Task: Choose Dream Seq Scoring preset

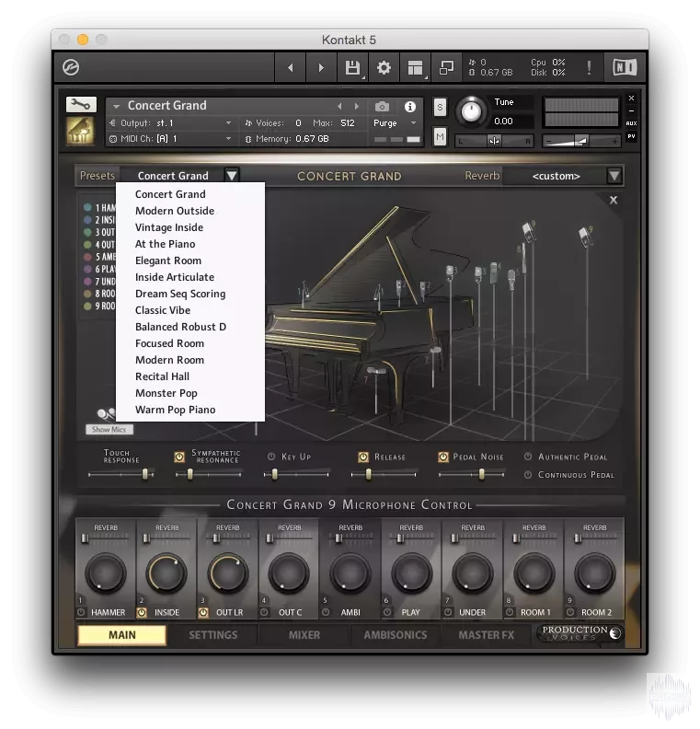Action: coord(180,294)
